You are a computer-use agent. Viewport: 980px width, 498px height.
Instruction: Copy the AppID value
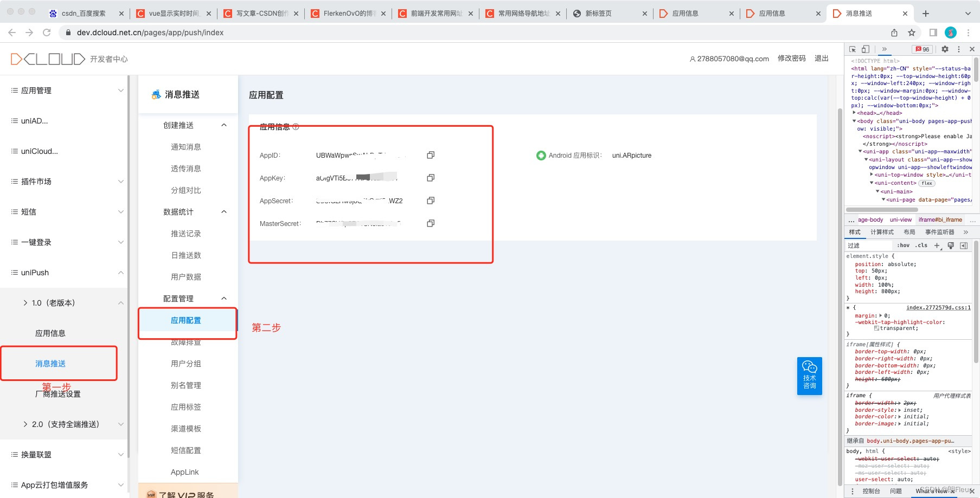[x=430, y=155]
